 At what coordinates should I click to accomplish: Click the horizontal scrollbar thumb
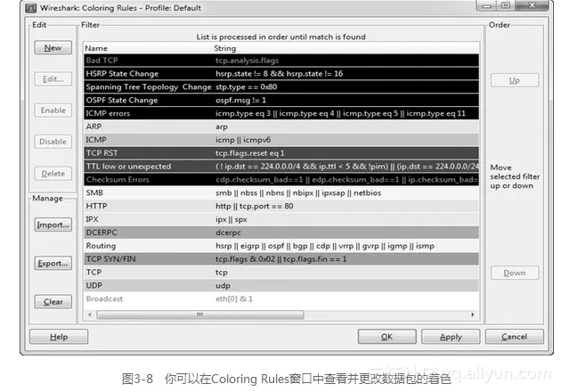click(x=200, y=314)
